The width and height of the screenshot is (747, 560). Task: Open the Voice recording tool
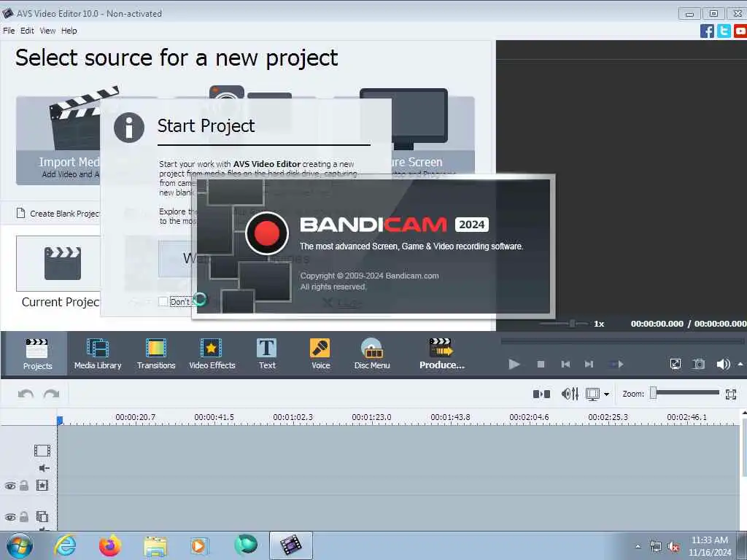(321, 354)
